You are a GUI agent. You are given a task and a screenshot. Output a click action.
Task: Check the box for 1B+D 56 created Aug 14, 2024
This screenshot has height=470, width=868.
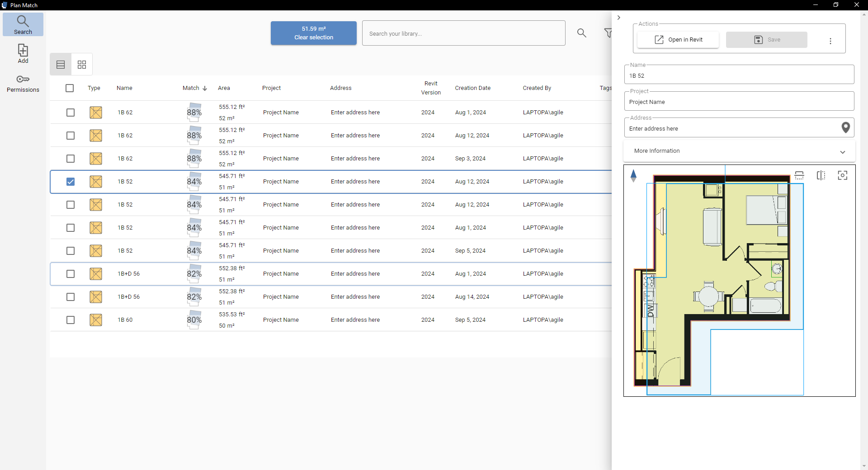click(x=71, y=297)
